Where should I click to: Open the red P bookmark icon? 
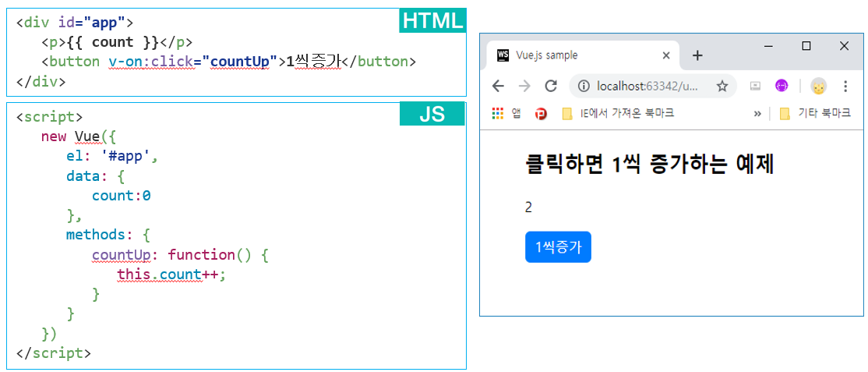541,114
